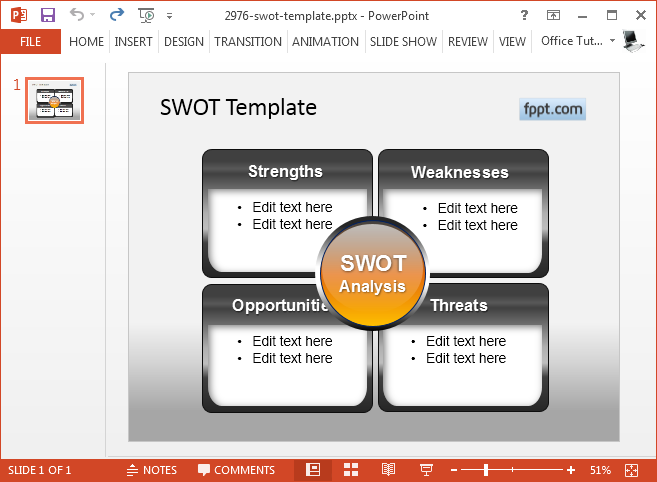Toggle the Notes pane
Viewport: 657px width, 482px height.
[x=151, y=470]
